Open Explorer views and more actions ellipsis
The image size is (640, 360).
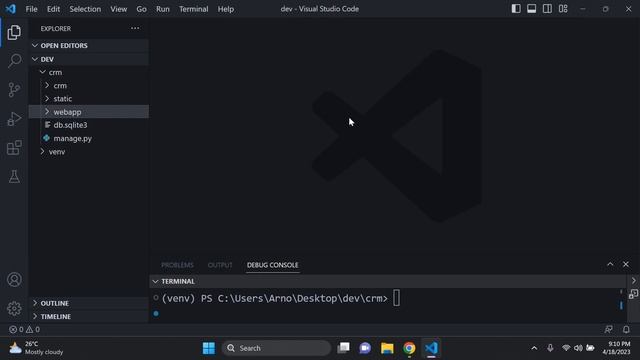135,28
